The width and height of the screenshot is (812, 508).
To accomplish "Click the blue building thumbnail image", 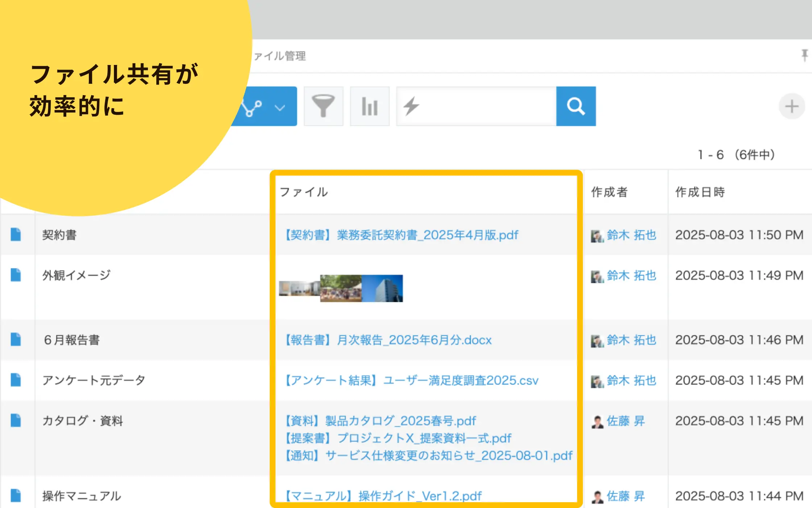I will [x=382, y=288].
